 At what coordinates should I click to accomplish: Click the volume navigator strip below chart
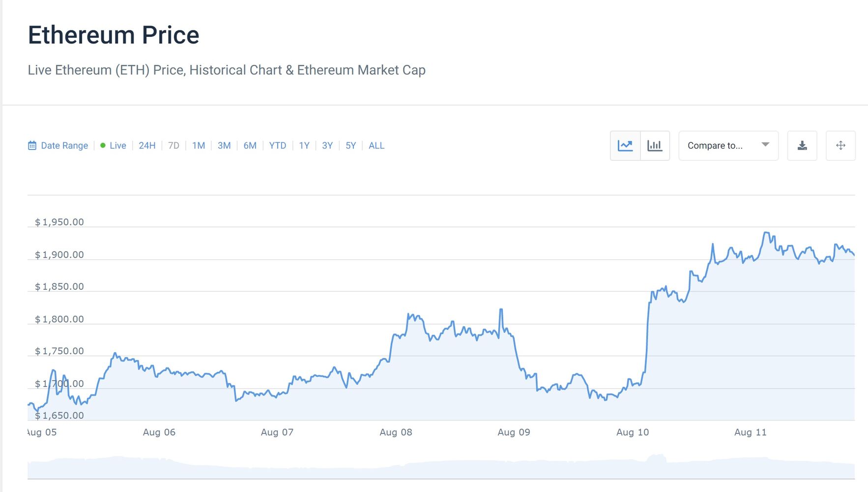(x=441, y=467)
